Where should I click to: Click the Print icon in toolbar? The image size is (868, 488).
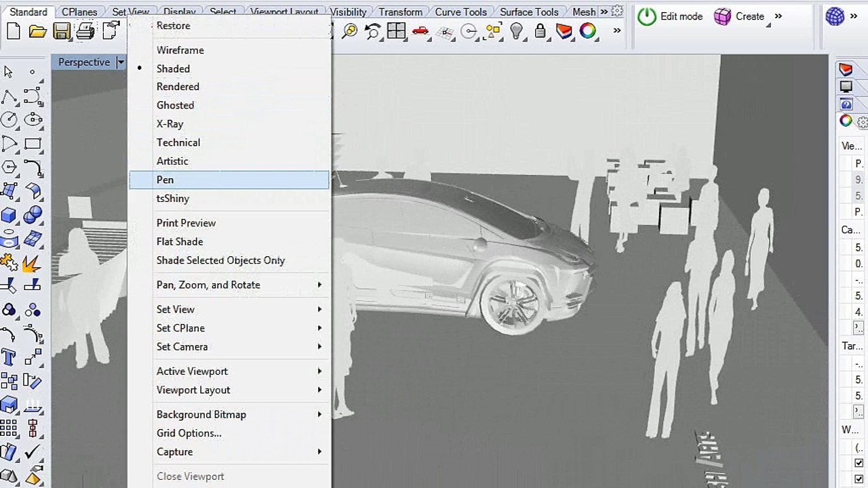pos(85,31)
